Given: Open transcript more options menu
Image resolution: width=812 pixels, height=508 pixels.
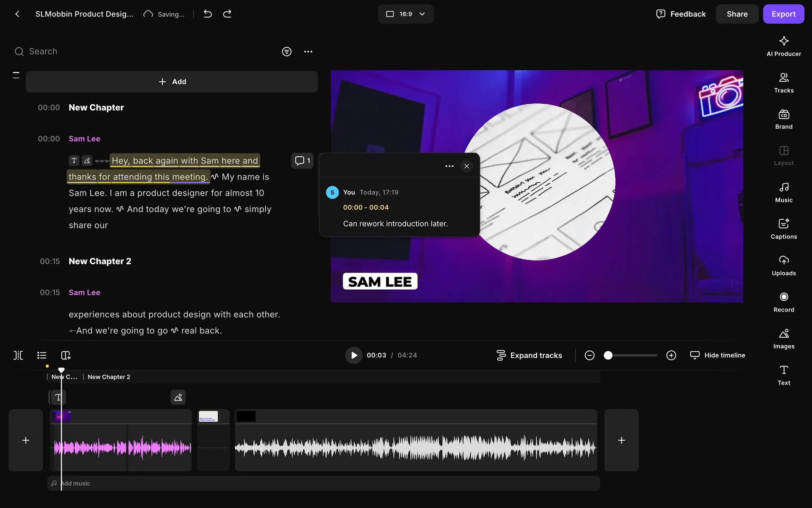Looking at the screenshot, I should pyautogui.click(x=308, y=52).
